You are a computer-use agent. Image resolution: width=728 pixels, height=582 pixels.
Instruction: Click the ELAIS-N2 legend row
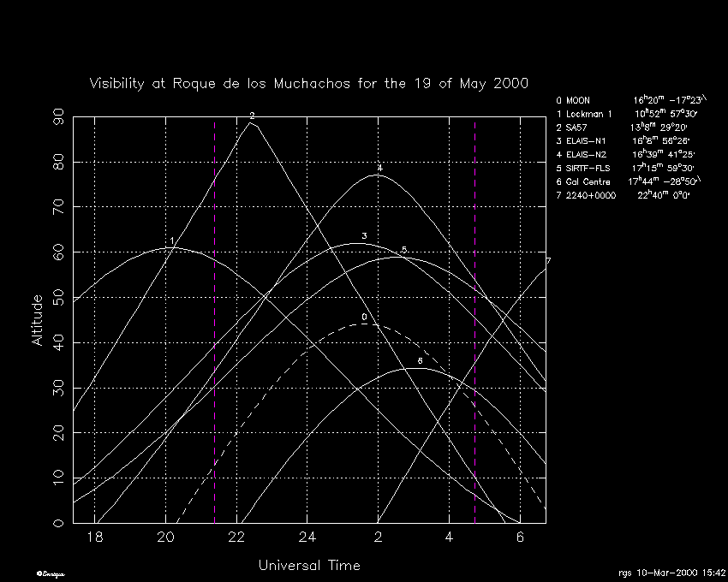click(624, 155)
